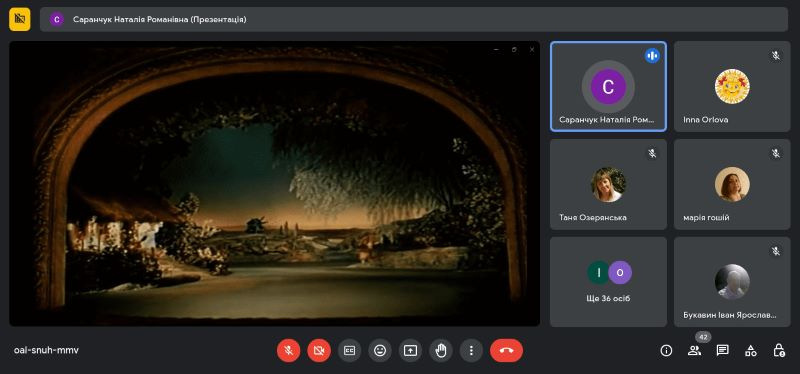Click purple O avatar in overflow tile

tap(620, 272)
